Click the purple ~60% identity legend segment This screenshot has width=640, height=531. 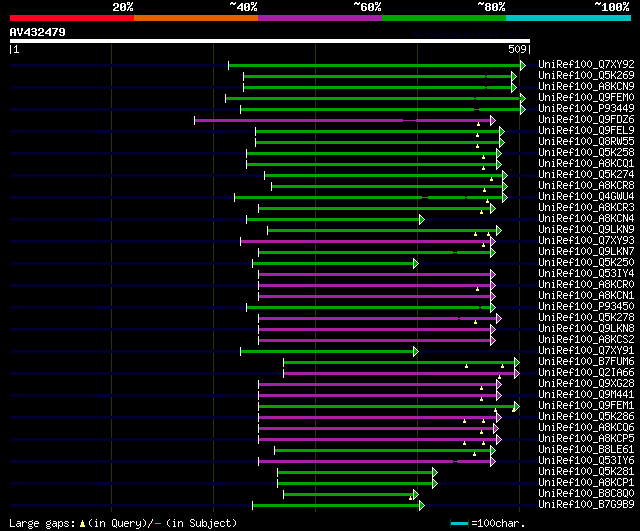tap(320, 18)
